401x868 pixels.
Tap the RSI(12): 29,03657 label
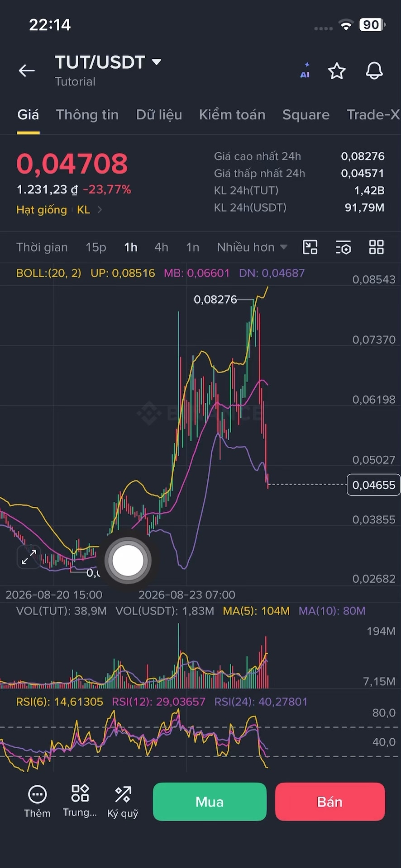click(x=159, y=702)
